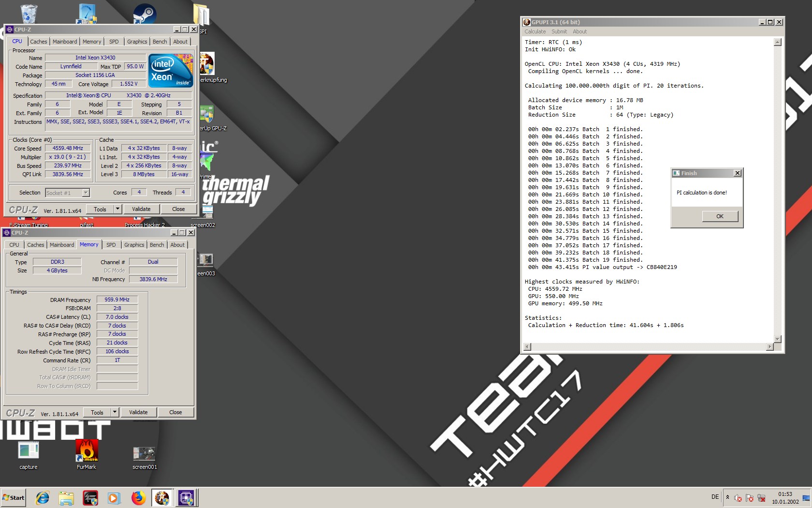Click the Multiplier value x 19.0

click(68, 157)
